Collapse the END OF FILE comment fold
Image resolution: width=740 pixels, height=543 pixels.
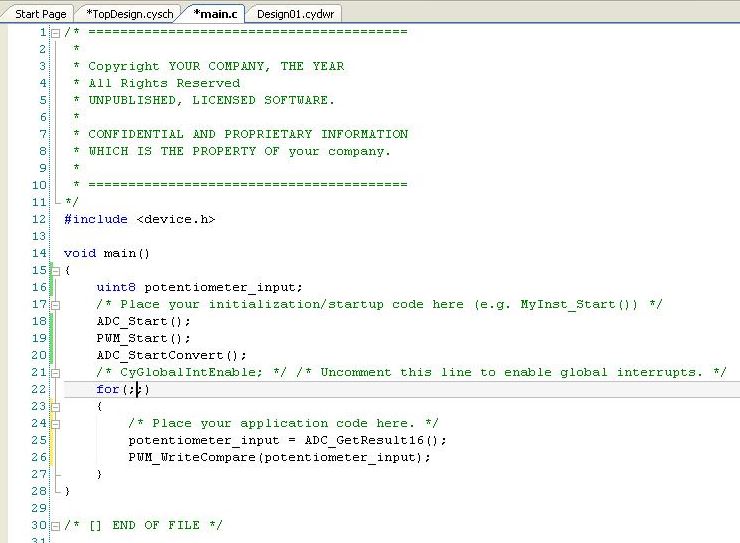(55, 525)
